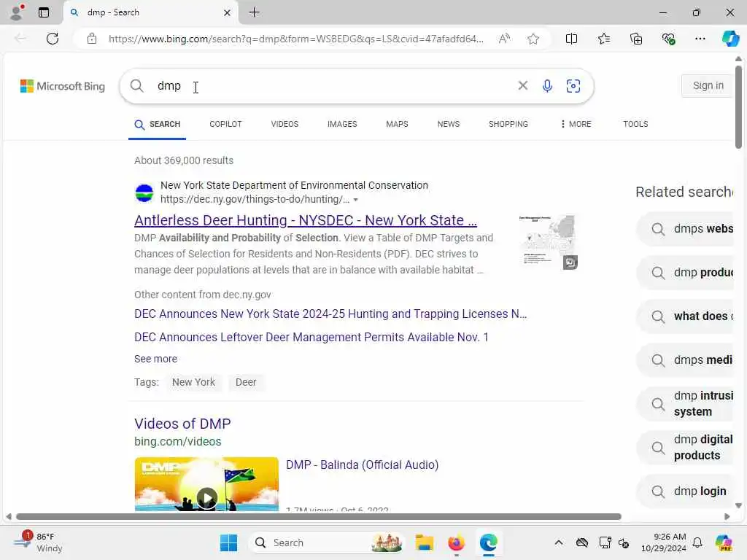The image size is (747, 560).
Task: Activate the Read aloud icon
Action: (504, 39)
